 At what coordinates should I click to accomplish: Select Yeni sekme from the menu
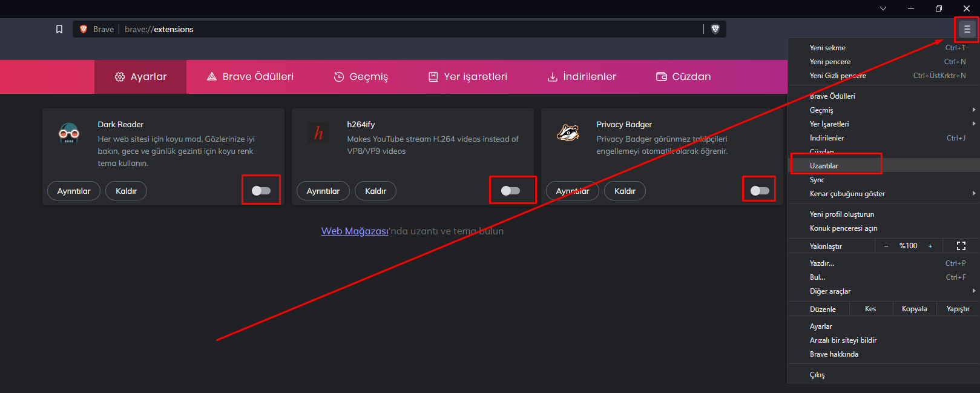pos(884,48)
